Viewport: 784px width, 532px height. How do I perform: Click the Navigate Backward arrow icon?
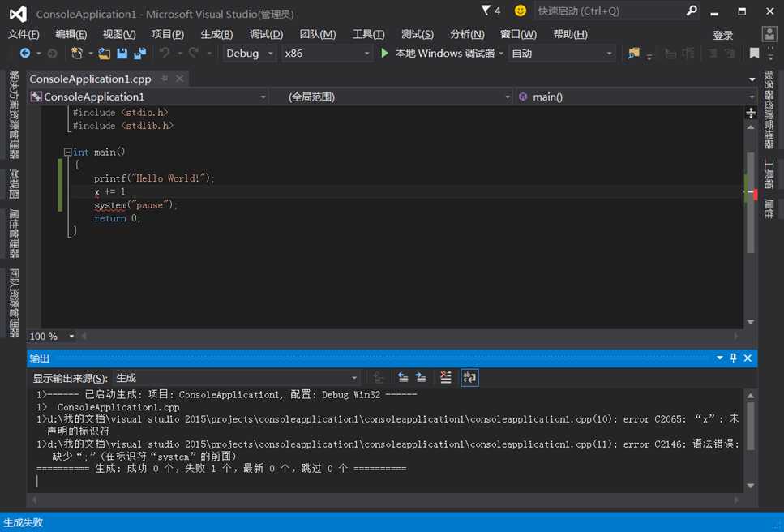pos(25,54)
